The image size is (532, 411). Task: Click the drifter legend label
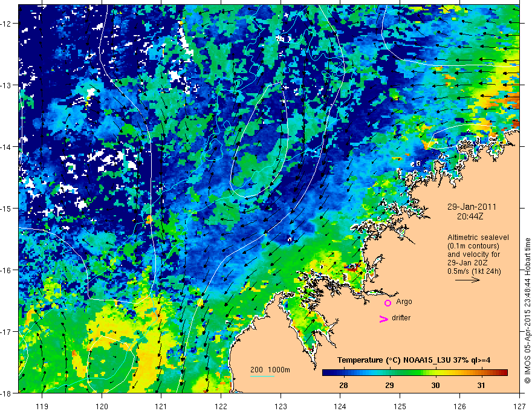click(x=401, y=318)
